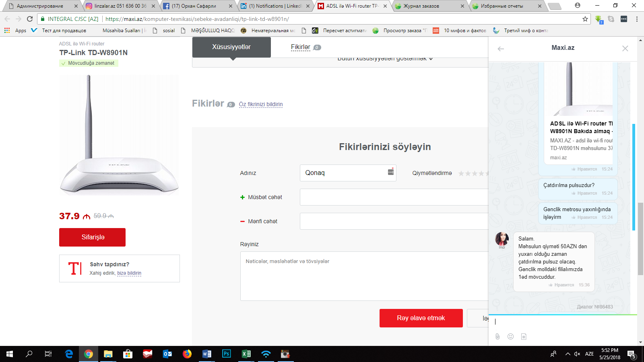
Task: Click the router product image
Action: pos(119,135)
